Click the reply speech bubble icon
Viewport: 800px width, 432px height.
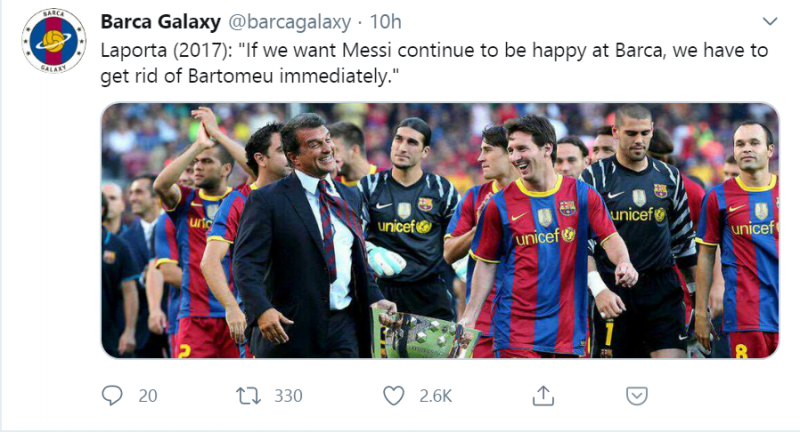(113, 395)
